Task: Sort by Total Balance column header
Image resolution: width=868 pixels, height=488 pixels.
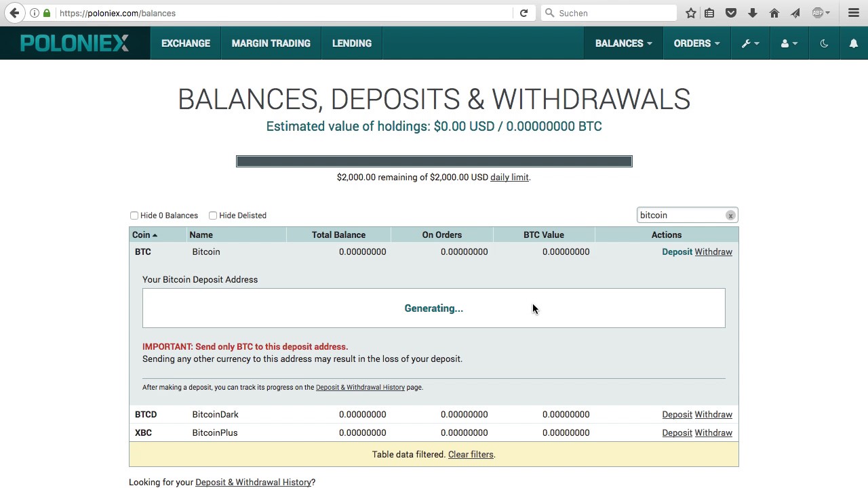Action: tap(338, 235)
